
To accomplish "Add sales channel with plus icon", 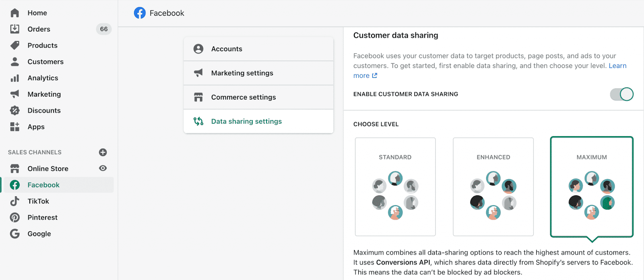I will pos(103,152).
